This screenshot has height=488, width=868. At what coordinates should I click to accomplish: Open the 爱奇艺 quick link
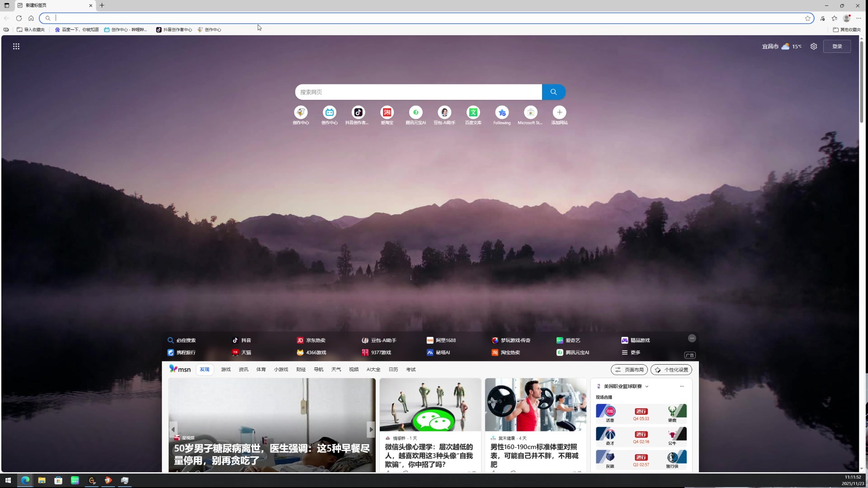coord(571,340)
